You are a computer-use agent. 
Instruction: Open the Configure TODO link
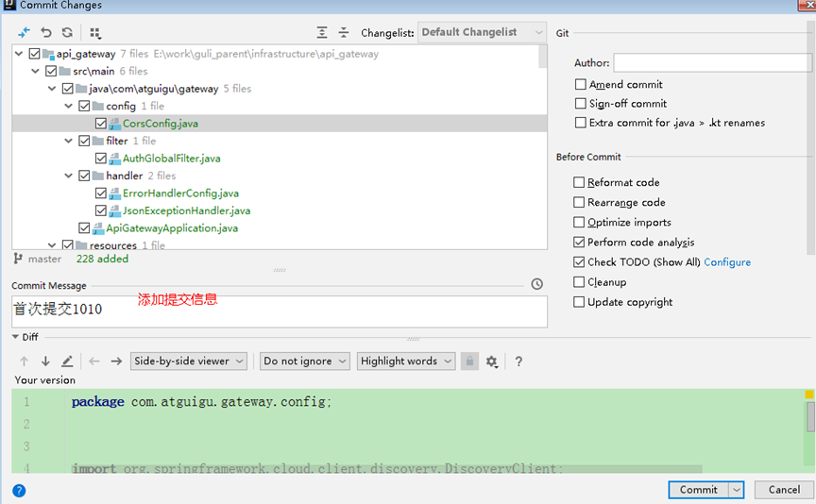pyautogui.click(x=727, y=262)
